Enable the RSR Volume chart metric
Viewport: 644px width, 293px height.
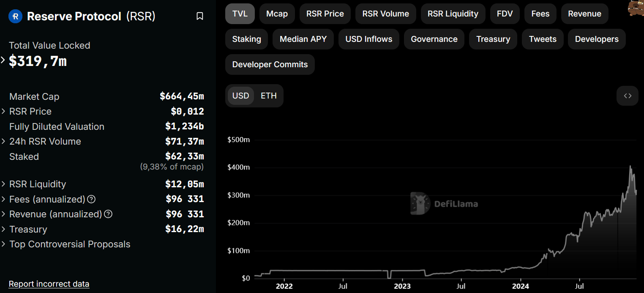(x=386, y=14)
